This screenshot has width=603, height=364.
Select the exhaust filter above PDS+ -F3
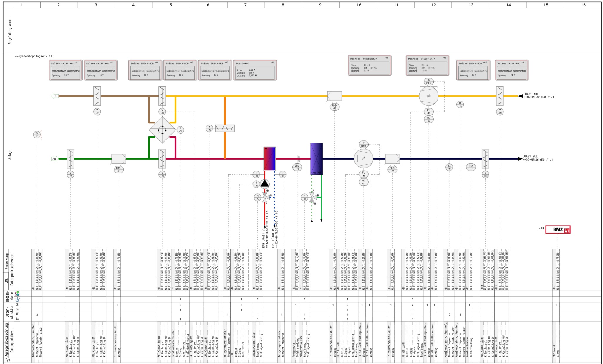[x=334, y=96]
